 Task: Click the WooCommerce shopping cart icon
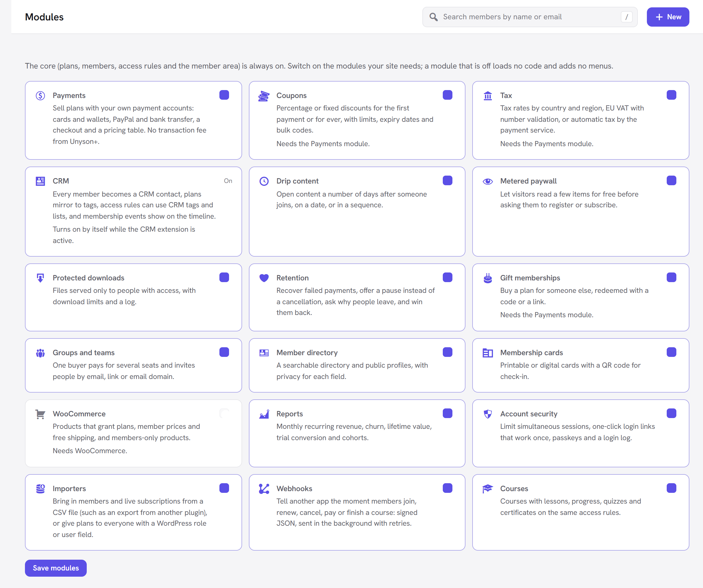(40, 414)
